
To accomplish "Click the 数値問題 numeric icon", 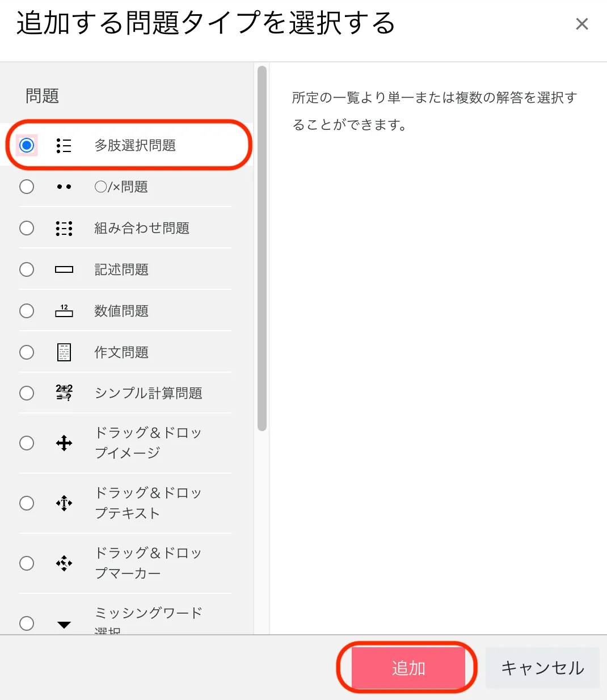I will tap(64, 311).
